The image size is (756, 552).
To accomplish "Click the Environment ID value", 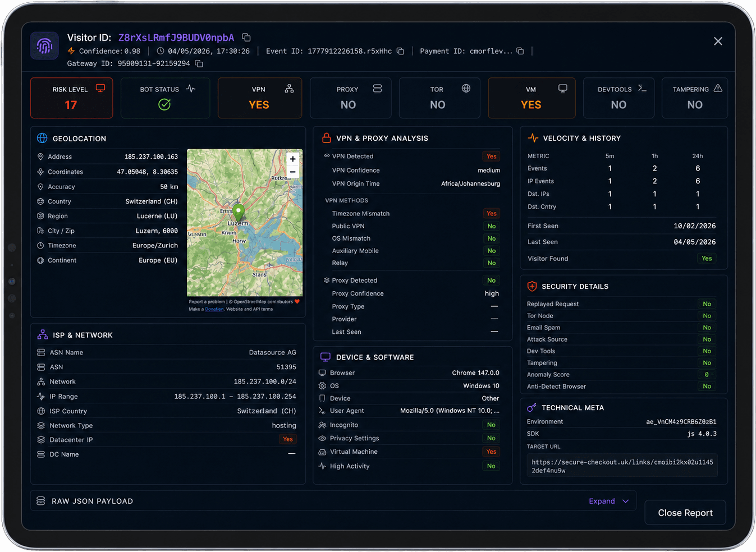I will click(681, 422).
